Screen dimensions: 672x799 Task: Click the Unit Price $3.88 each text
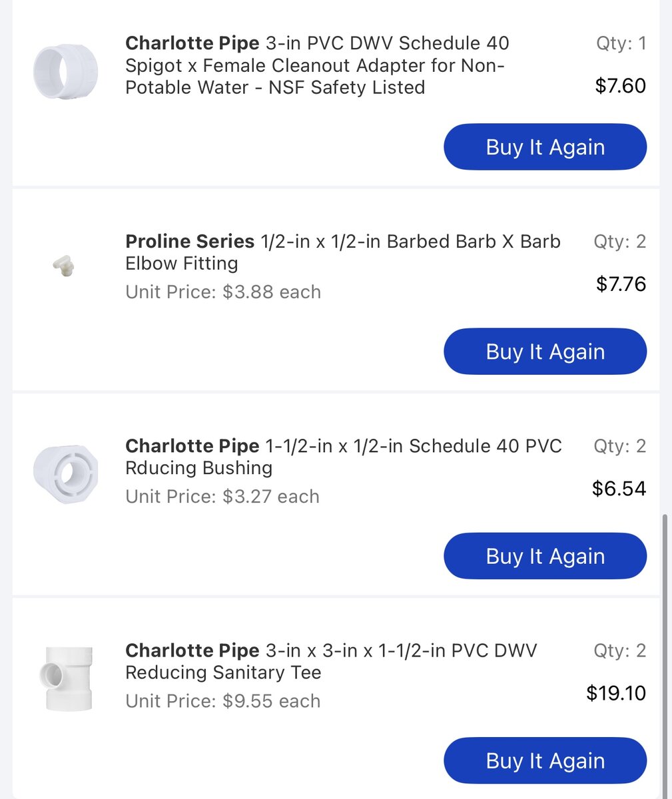[x=223, y=292]
